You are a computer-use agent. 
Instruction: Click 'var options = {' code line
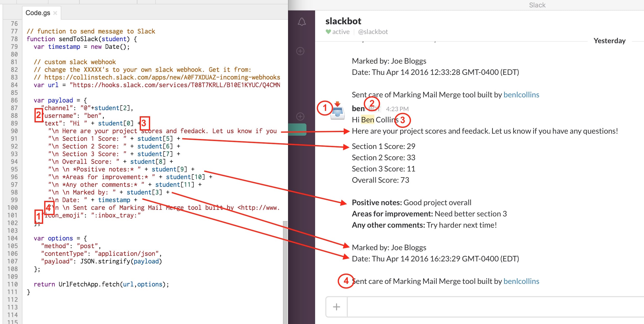pyautogui.click(x=60, y=238)
